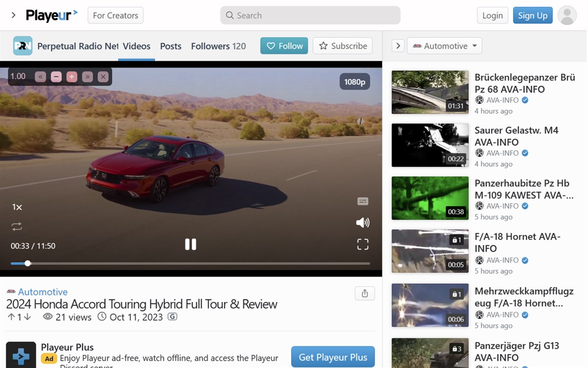Open the Playeur logo homepage
The width and height of the screenshot is (588, 368).
tap(51, 15)
